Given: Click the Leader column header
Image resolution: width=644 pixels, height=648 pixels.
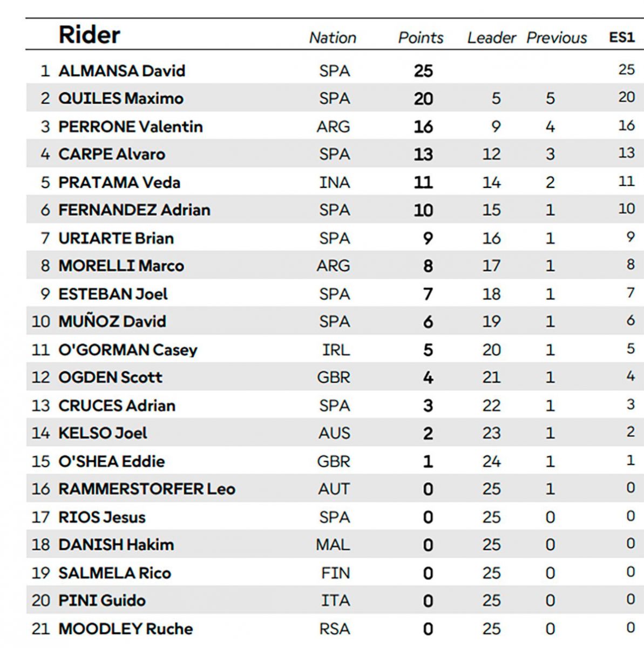Looking at the screenshot, I should pyautogui.click(x=491, y=38).
